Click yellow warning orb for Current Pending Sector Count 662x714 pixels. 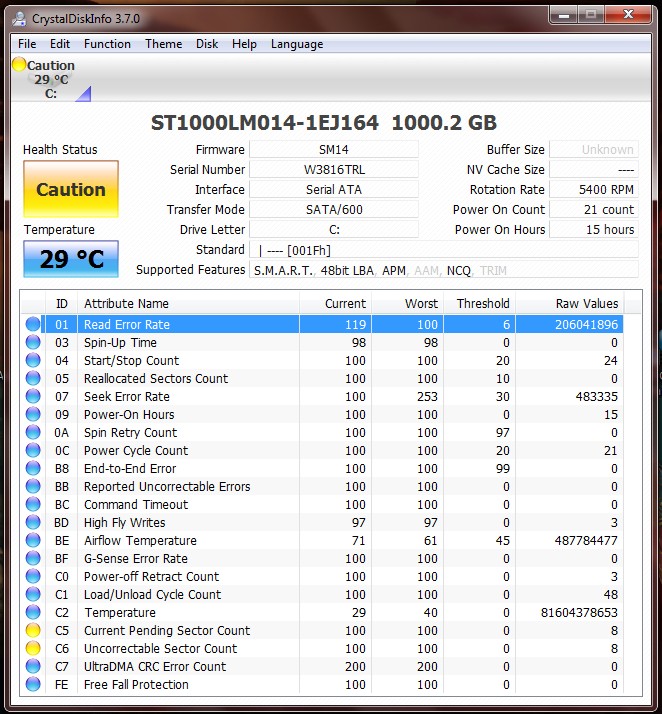tap(33, 630)
